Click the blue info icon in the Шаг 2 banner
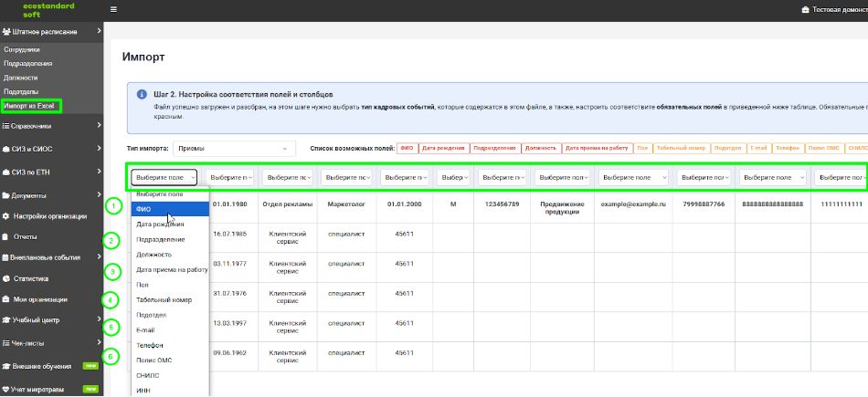The height and width of the screenshot is (397, 868). pyautogui.click(x=142, y=95)
